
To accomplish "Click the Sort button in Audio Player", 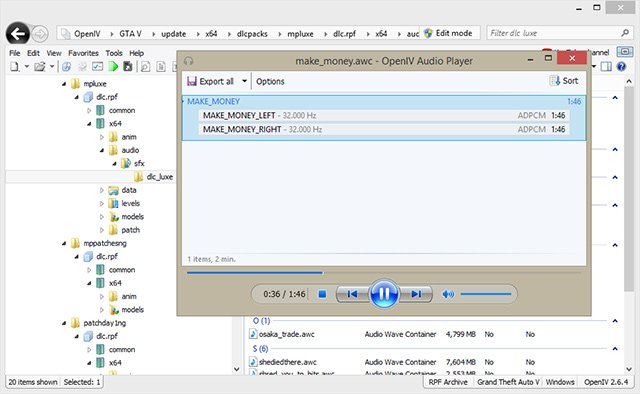I will pos(564,81).
